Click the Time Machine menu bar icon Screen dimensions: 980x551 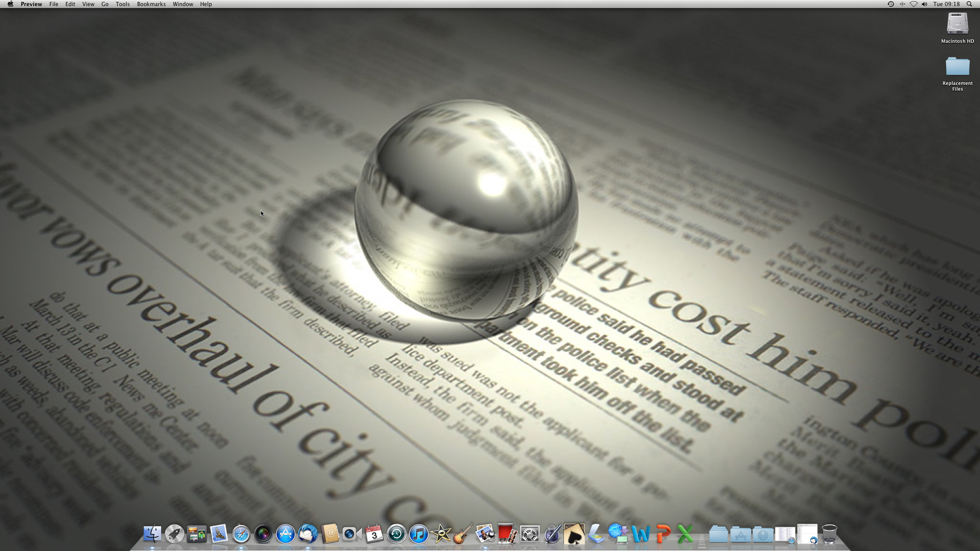coord(891,4)
